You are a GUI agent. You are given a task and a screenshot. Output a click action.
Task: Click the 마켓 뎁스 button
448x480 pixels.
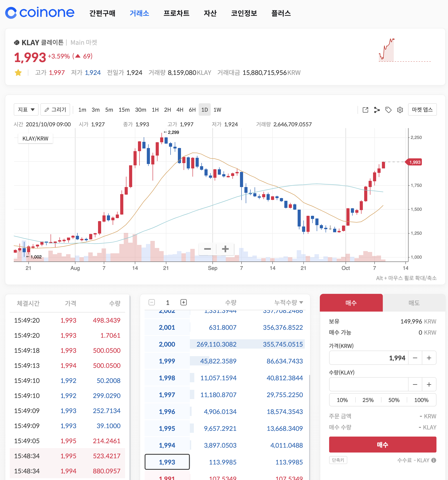coord(422,110)
